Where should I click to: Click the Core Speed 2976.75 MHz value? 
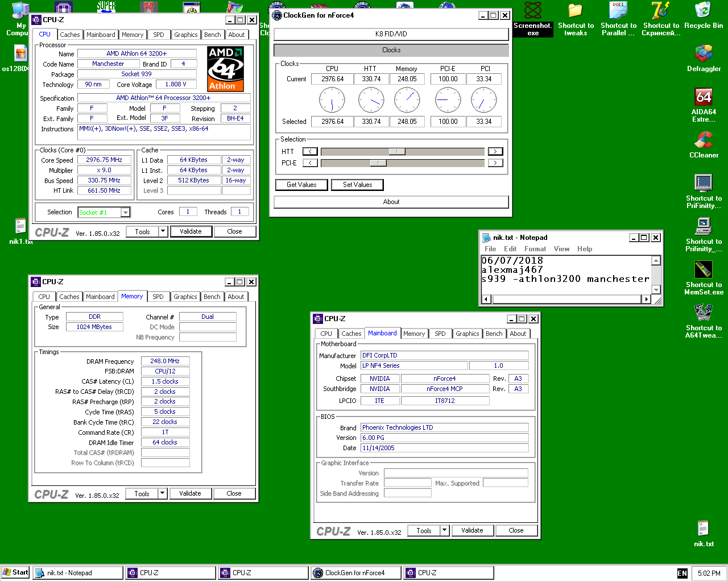[104, 160]
